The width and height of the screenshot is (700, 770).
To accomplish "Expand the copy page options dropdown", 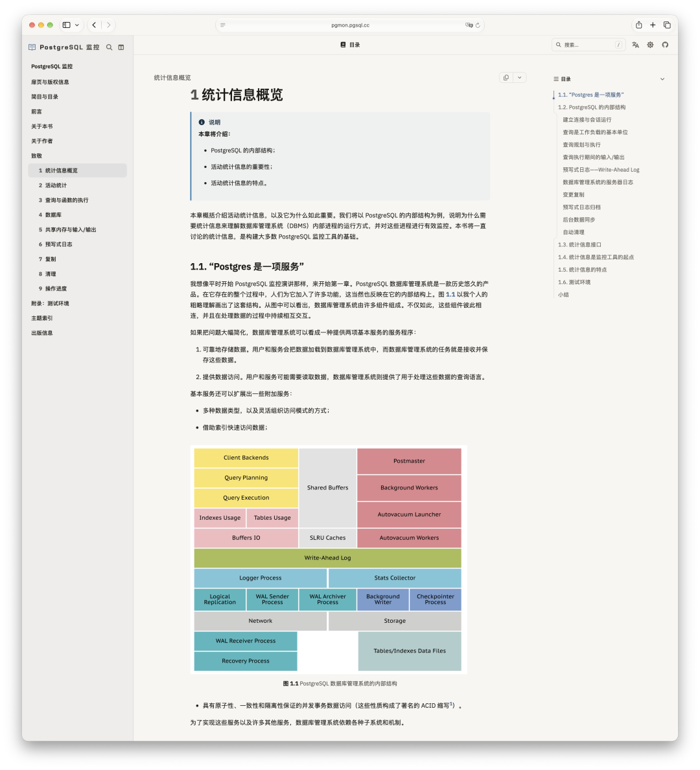I will [x=520, y=78].
